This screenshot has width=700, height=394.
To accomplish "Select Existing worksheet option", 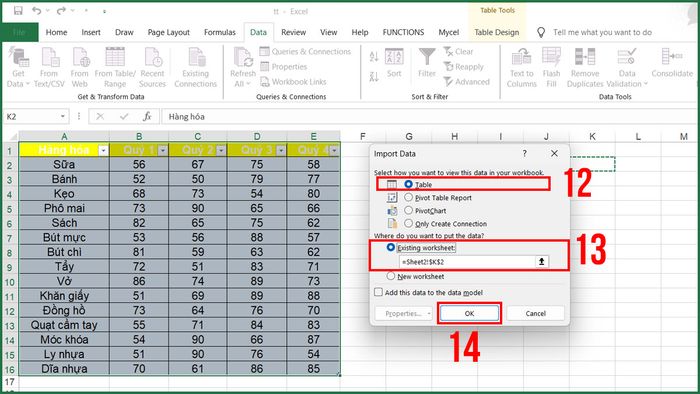I will click(x=391, y=247).
